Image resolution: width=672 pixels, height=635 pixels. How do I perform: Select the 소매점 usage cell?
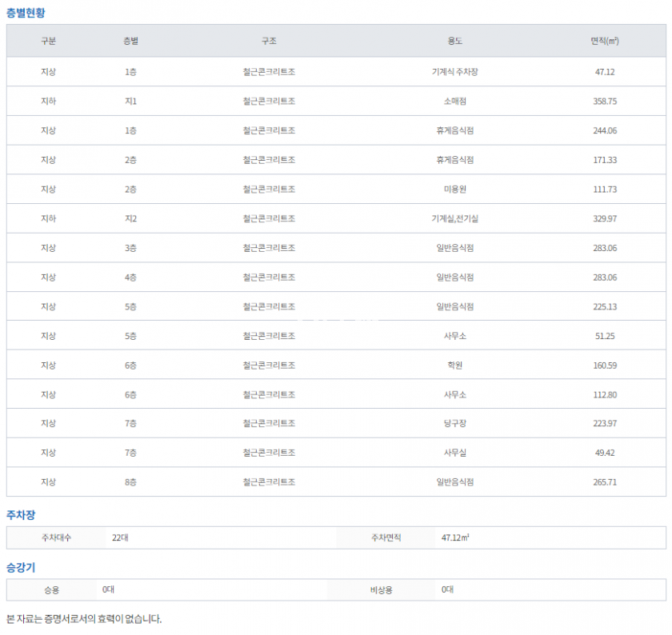pos(454,102)
